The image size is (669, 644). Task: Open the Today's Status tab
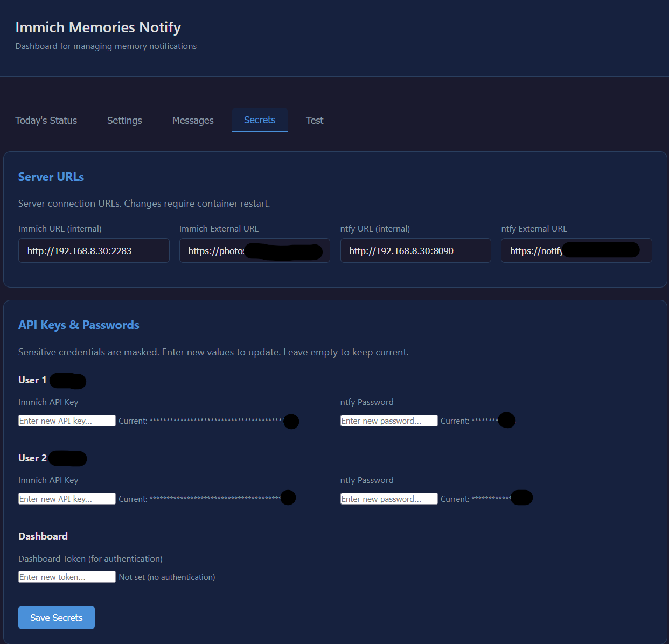point(46,121)
